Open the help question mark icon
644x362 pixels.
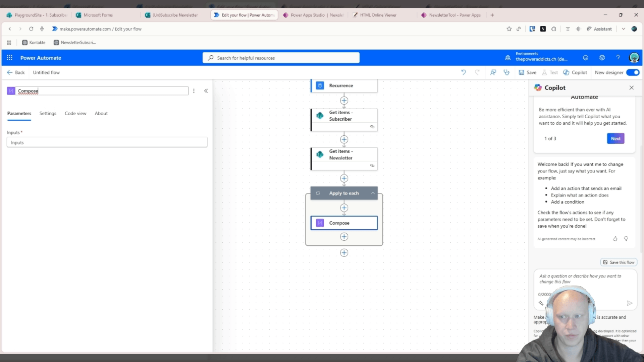tap(618, 58)
